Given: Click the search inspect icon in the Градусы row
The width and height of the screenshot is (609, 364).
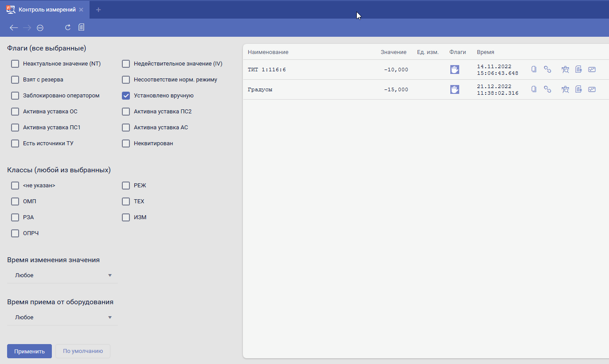Looking at the screenshot, I should 565,89.
